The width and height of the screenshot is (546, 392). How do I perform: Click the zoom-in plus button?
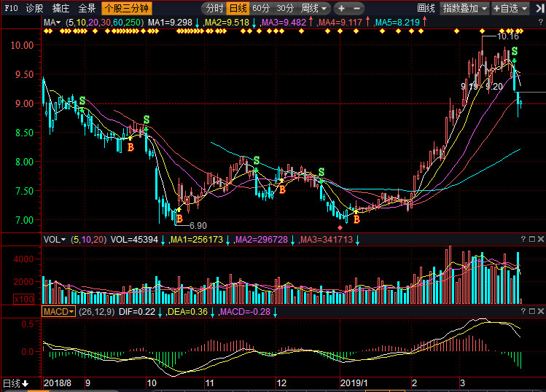[x=341, y=9]
